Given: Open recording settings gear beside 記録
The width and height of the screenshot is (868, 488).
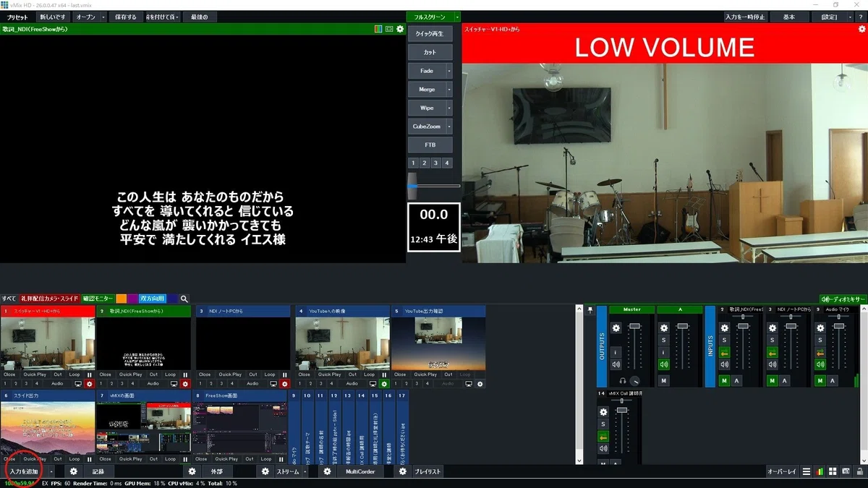Looking at the screenshot, I should coord(74,471).
